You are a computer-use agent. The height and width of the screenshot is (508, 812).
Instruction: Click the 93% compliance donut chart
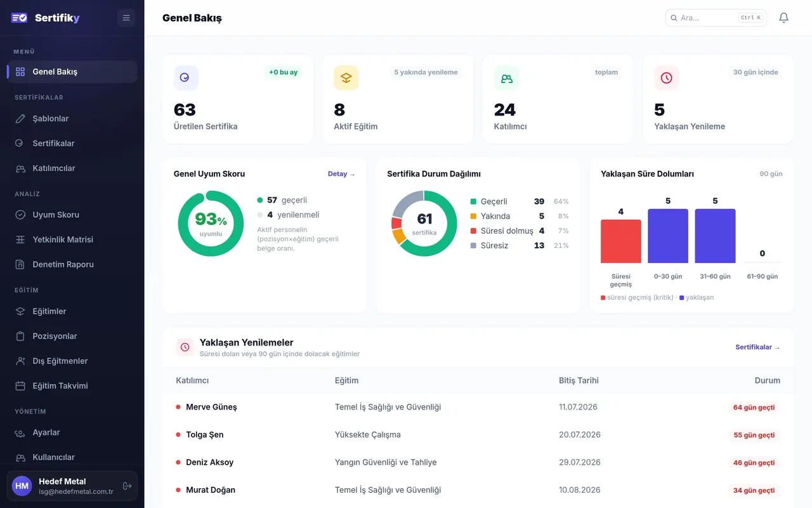click(211, 224)
